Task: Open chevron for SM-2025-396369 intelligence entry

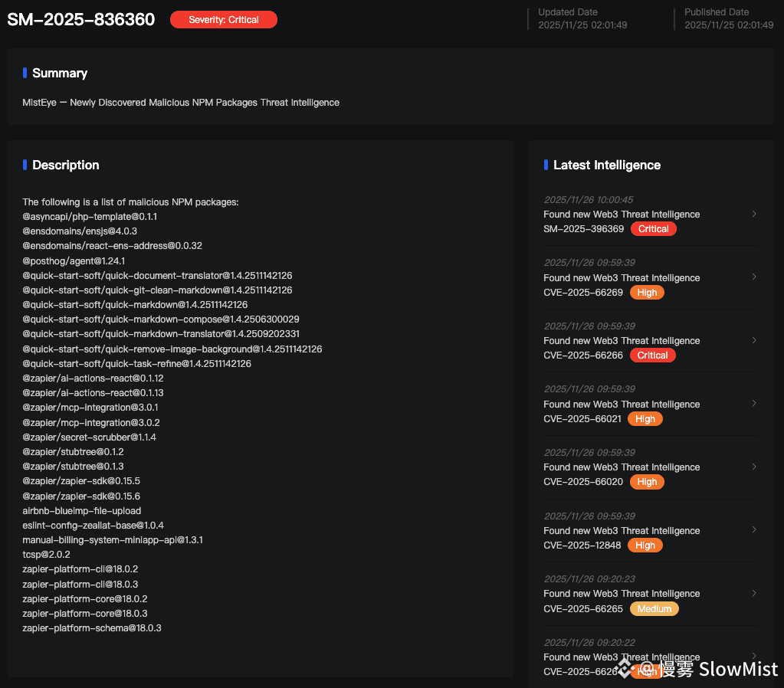Action: (x=754, y=214)
